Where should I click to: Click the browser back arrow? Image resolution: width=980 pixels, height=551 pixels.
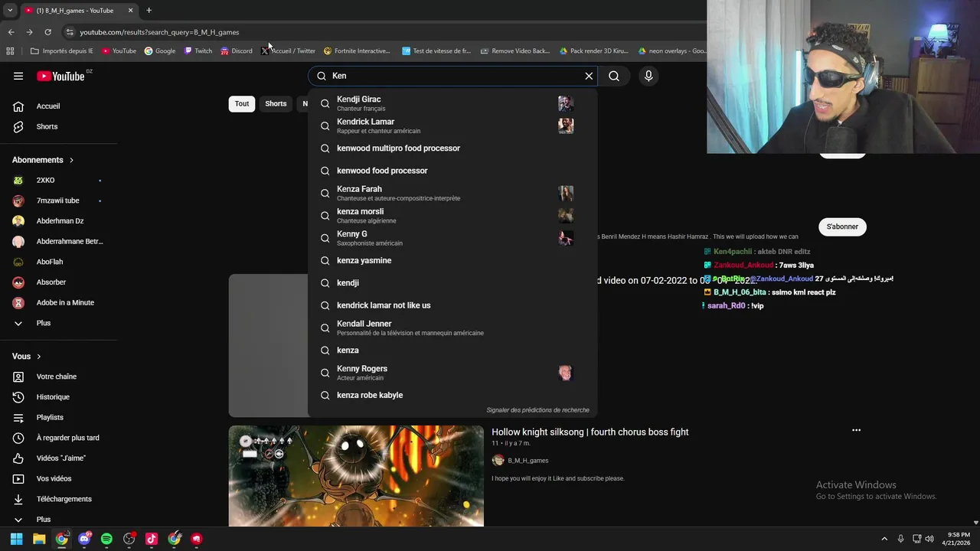(x=11, y=32)
